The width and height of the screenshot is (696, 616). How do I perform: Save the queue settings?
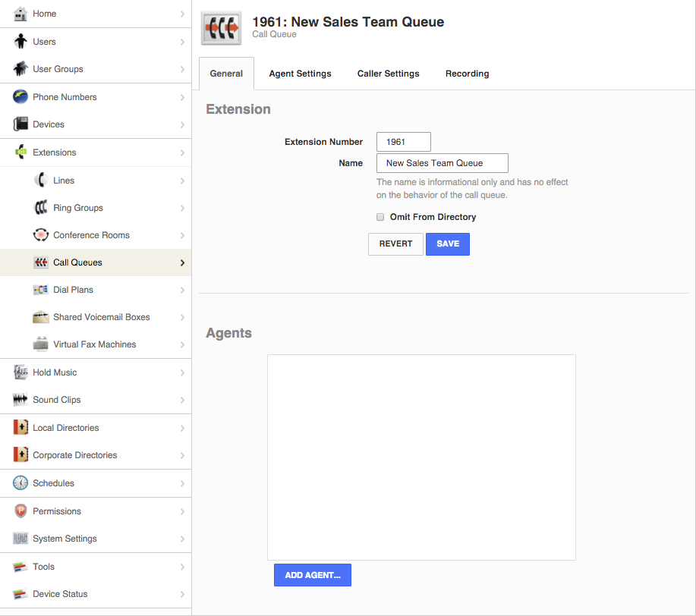click(x=447, y=244)
